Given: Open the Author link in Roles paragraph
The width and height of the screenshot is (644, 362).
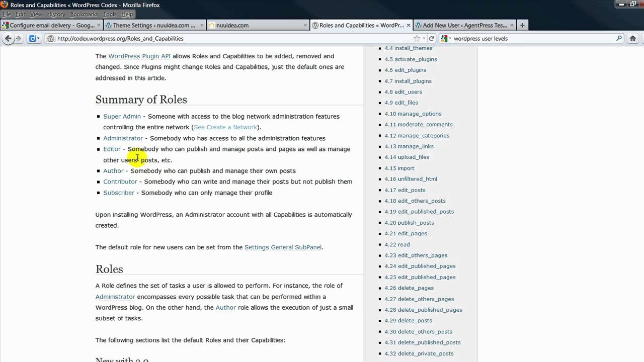Looking at the screenshot, I should [x=225, y=307].
